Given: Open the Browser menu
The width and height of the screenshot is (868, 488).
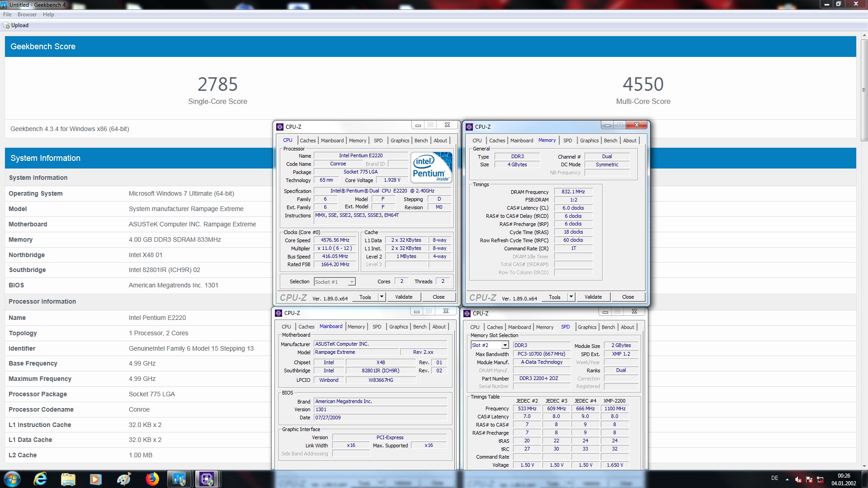Looking at the screenshot, I should 27,14.
